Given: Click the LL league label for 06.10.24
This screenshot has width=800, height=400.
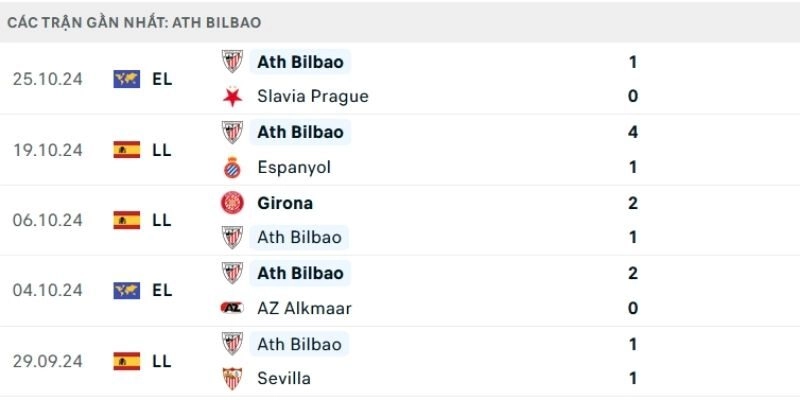Looking at the screenshot, I should point(162,220).
